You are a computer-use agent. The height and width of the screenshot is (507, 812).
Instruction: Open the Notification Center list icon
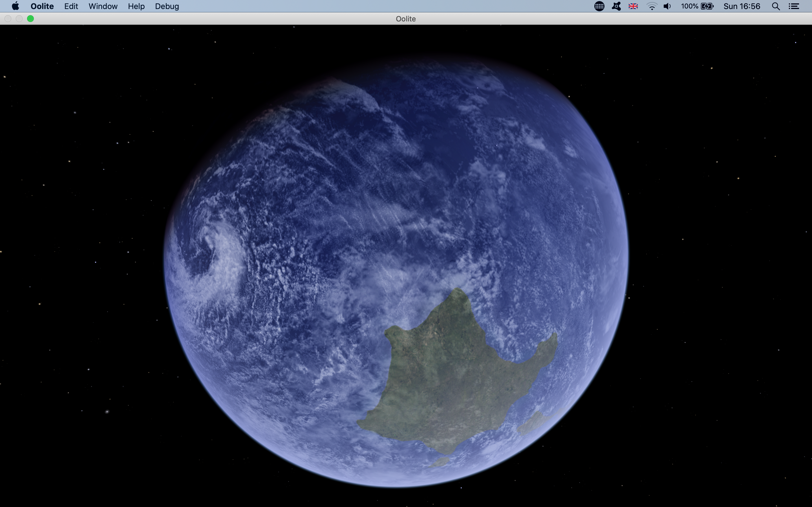tap(794, 6)
